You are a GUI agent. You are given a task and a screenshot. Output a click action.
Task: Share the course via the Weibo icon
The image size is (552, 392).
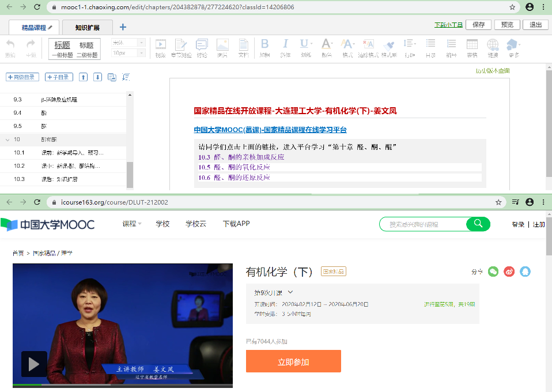point(509,272)
